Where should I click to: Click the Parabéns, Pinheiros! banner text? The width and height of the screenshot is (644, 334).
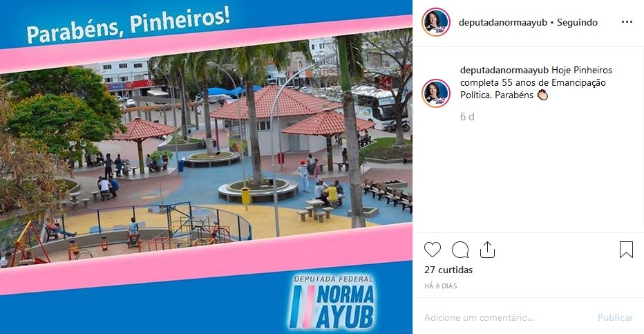click(x=128, y=26)
